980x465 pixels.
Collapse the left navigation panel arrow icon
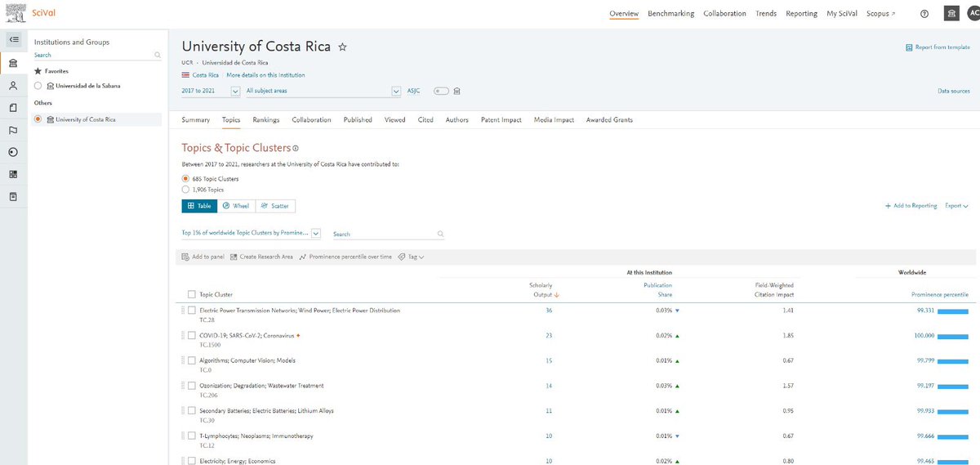click(x=14, y=38)
